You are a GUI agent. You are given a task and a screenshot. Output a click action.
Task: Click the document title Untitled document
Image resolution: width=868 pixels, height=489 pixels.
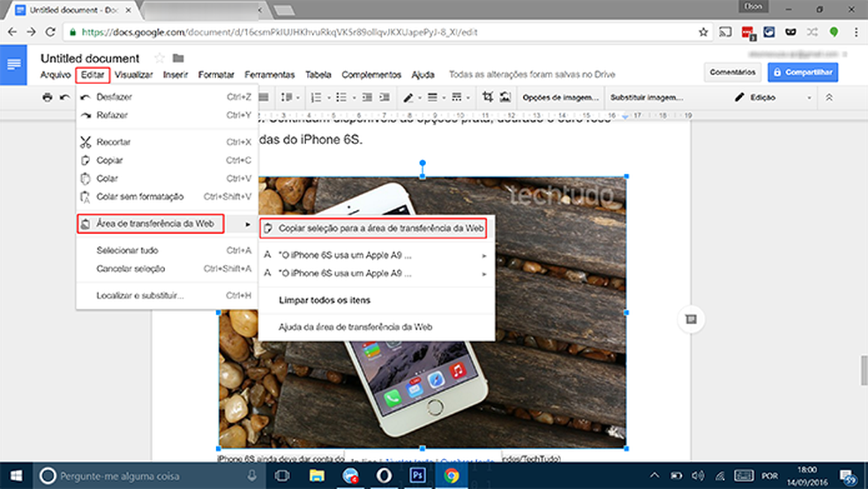(x=90, y=58)
